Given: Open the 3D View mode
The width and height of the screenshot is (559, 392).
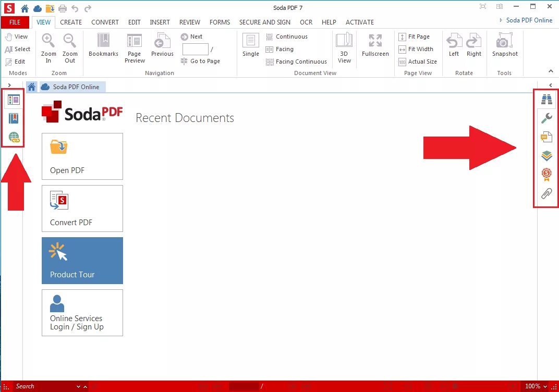Looking at the screenshot, I should [344, 48].
